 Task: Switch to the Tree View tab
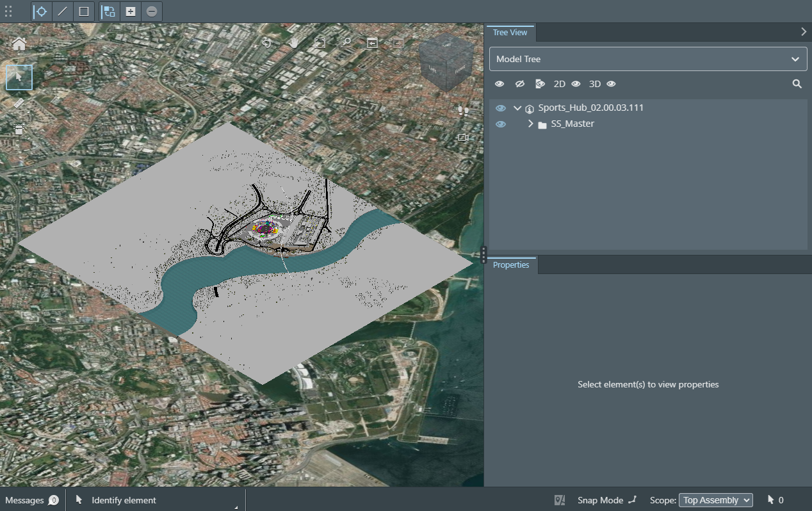(x=510, y=33)
